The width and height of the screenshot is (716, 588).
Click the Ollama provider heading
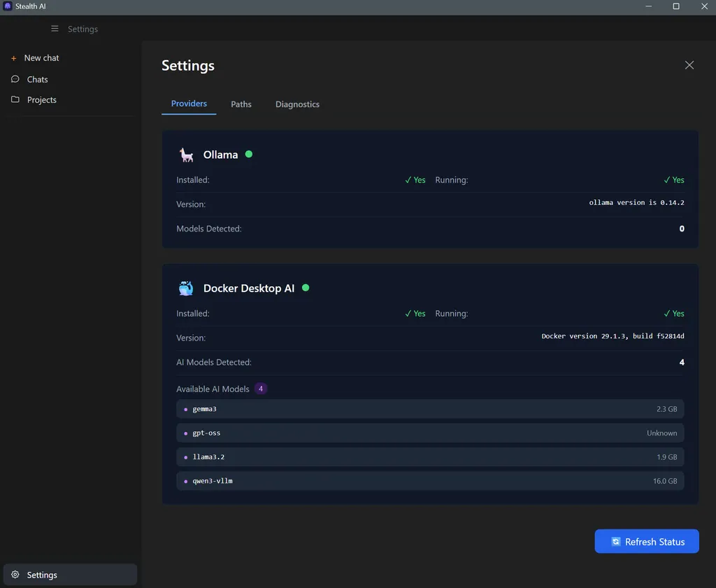[x=220, y=155]
